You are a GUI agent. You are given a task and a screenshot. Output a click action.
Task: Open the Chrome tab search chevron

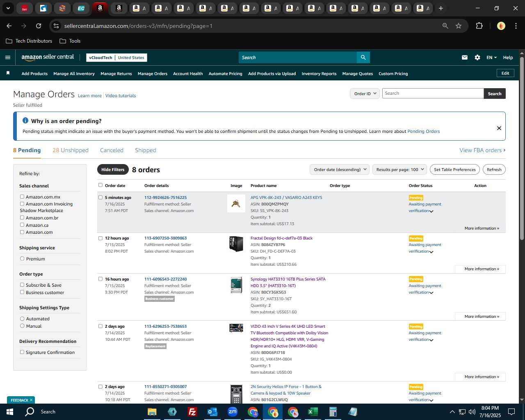point(8,8)
